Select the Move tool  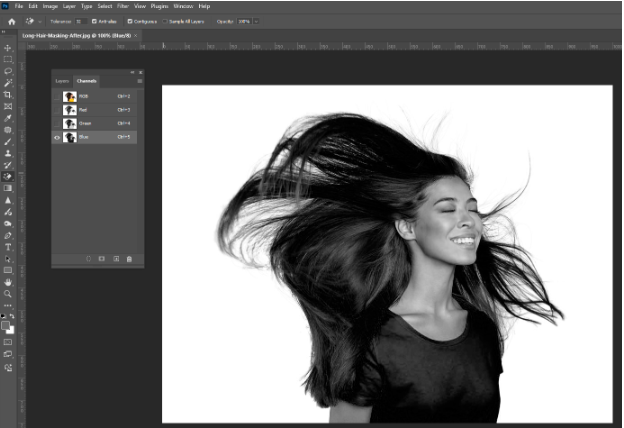pyautogui.click(x=8, y=48)
